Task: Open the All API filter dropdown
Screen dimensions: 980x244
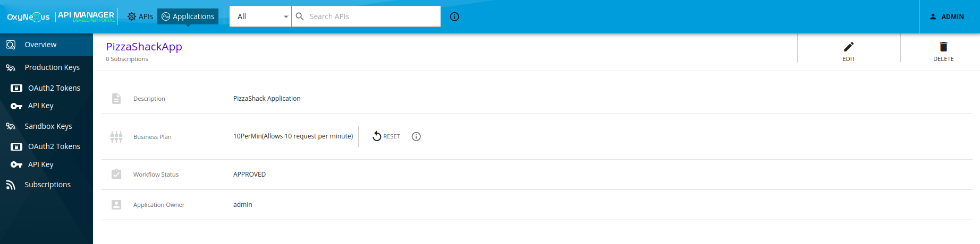Action: coord(260,16)
